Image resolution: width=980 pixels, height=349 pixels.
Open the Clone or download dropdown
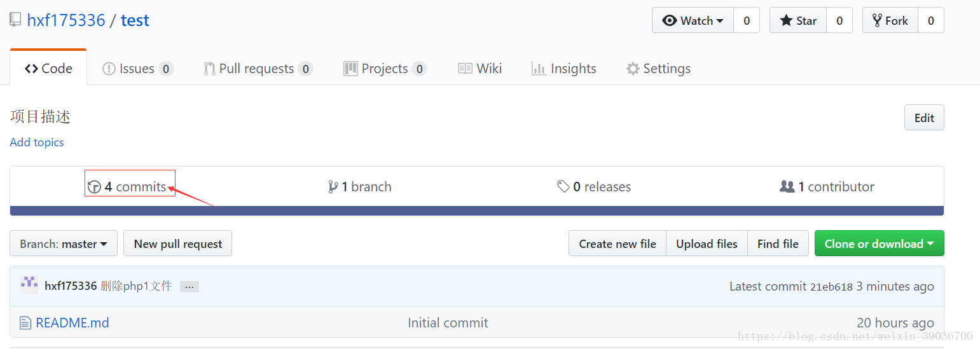(x=880, y=243)
